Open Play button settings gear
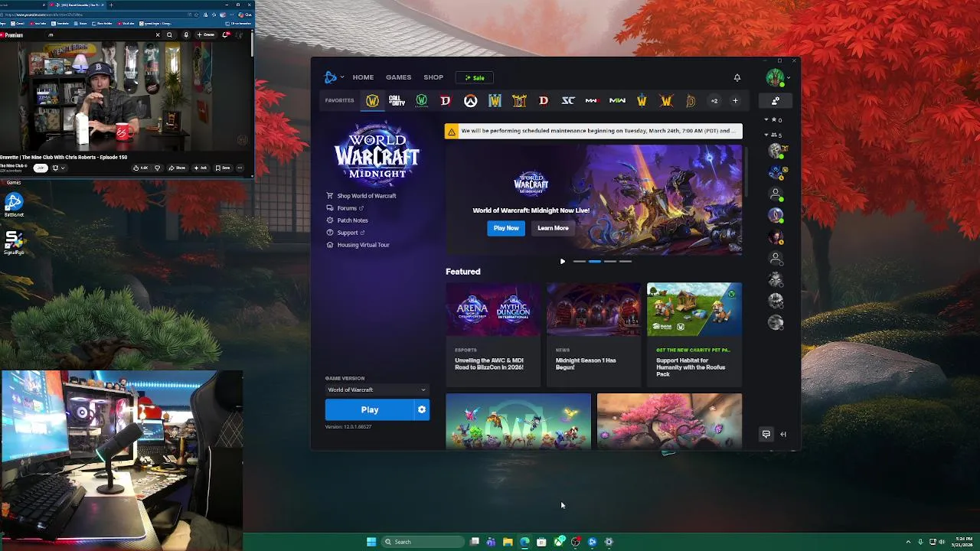This screenshot has width=980, height=551. [422, 409]
